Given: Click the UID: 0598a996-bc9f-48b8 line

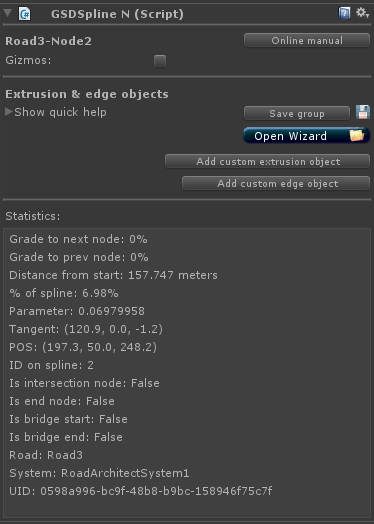Looking at the screenshot, I should [x=140, y=491].
